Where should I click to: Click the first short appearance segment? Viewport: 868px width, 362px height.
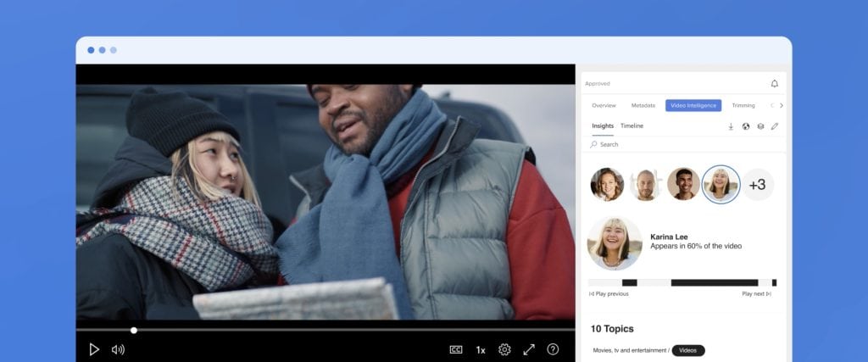(630, 283)
